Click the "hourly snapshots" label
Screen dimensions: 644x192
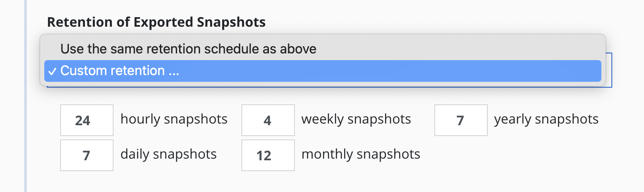point(174,119)
